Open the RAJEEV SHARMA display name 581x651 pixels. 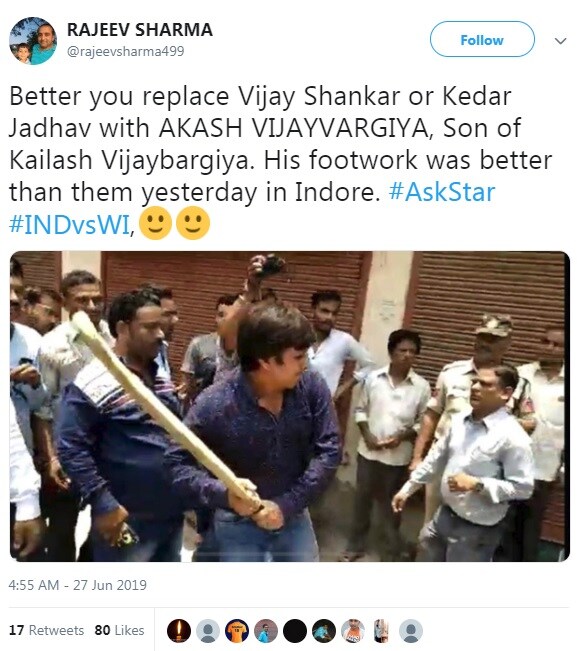[140, 30]
